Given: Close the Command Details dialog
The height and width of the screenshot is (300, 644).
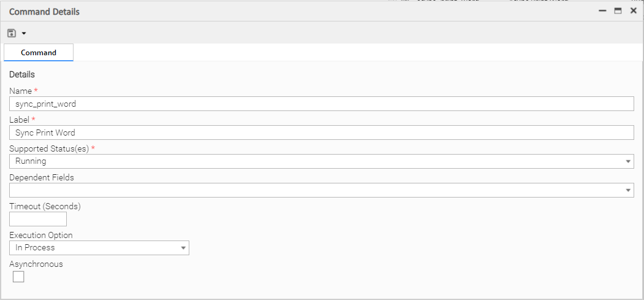Looking at the screenshot, I should pyautogui.click(x=634, y=11).
